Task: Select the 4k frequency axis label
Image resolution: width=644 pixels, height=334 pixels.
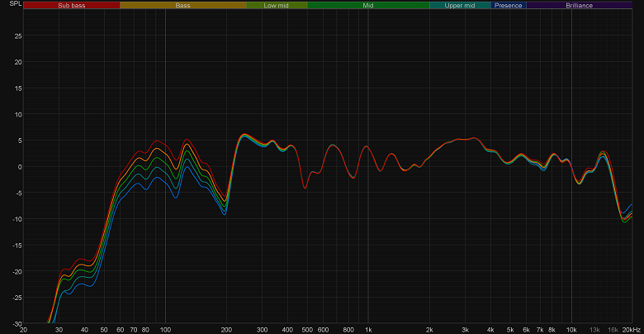Action: pos(490,330)
